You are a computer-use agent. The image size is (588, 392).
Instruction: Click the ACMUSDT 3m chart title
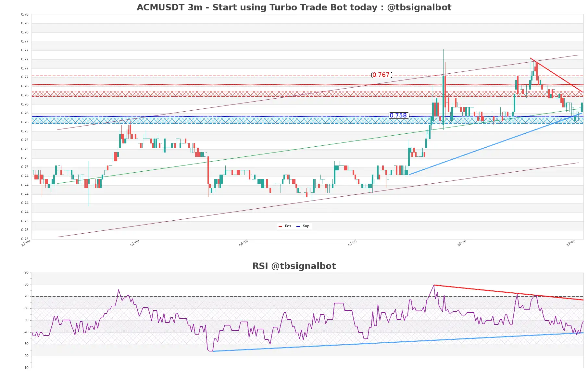[x=294, y=7]
